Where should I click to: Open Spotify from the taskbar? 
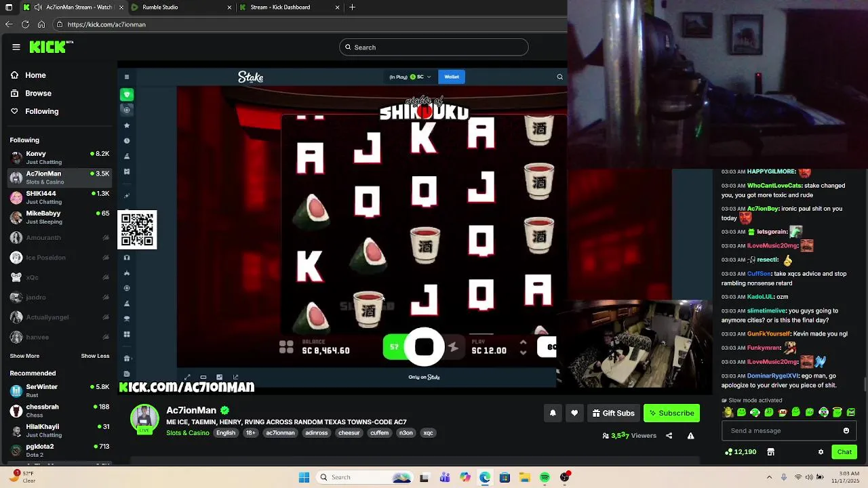545,477
